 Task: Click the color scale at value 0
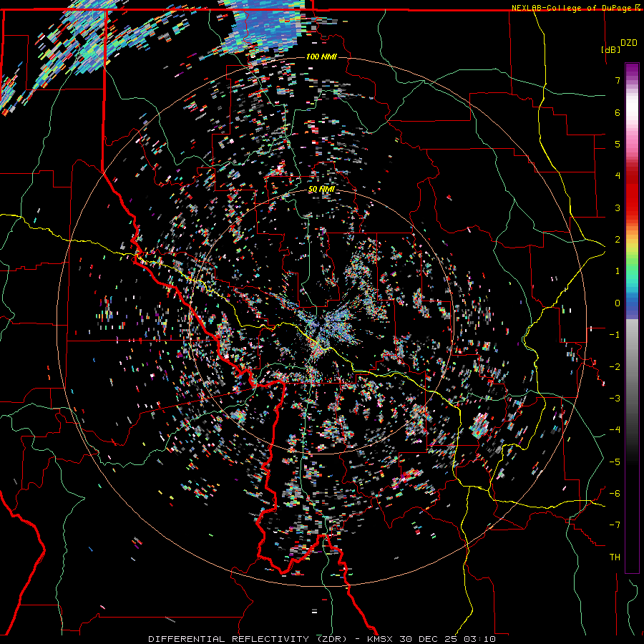632,303
